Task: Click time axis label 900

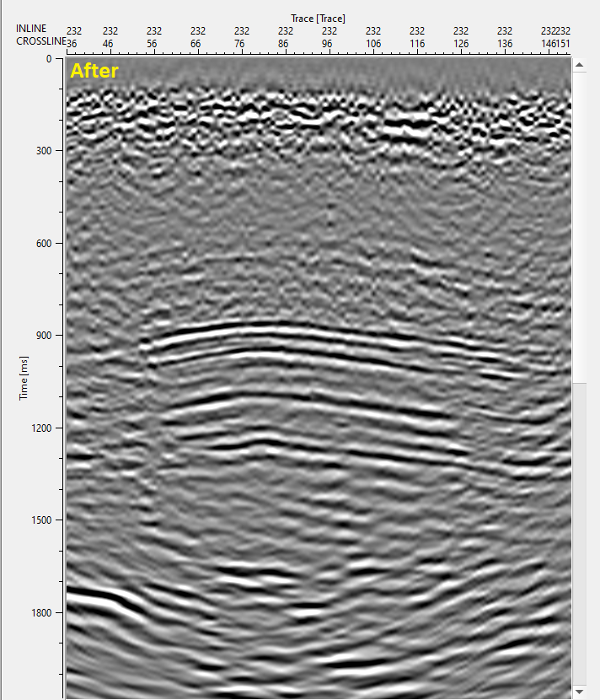Action: (x=44, y=336)
